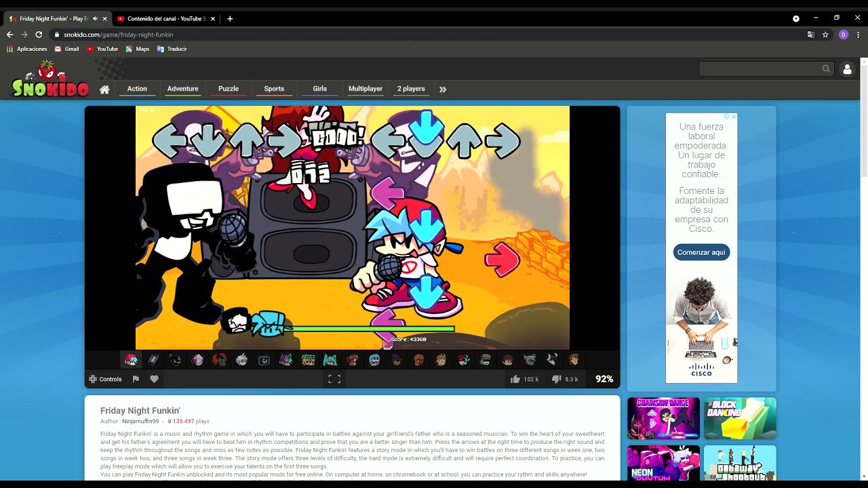
Task: Select the gray wolf mod icon
Action: click(530, 360)
